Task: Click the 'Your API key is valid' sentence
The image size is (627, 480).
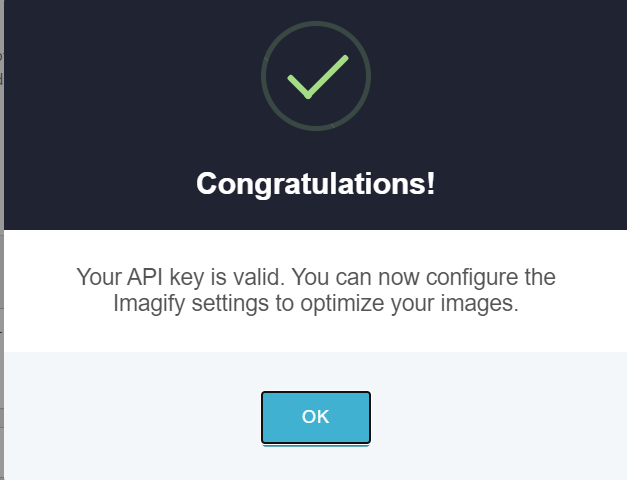Action: [181, 277]
